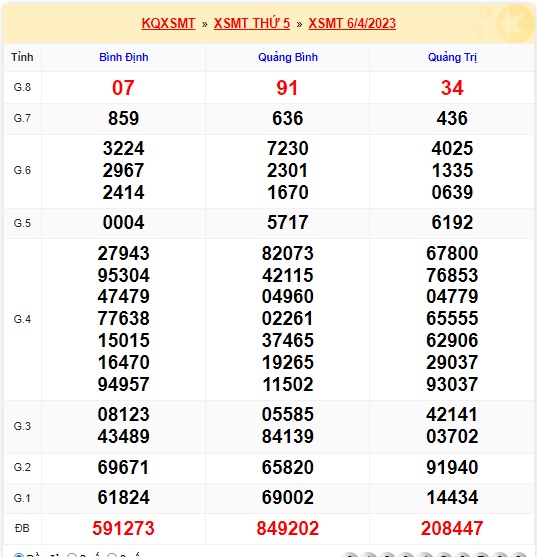Open the XSMT 6/4/2023 link
This screenshot has width=537, height=557.
(352, 23)
